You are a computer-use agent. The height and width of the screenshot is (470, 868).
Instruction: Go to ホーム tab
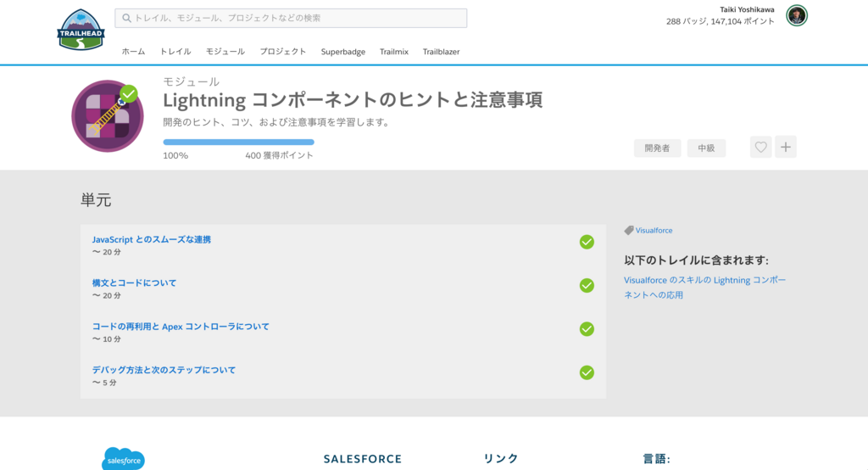133,52
